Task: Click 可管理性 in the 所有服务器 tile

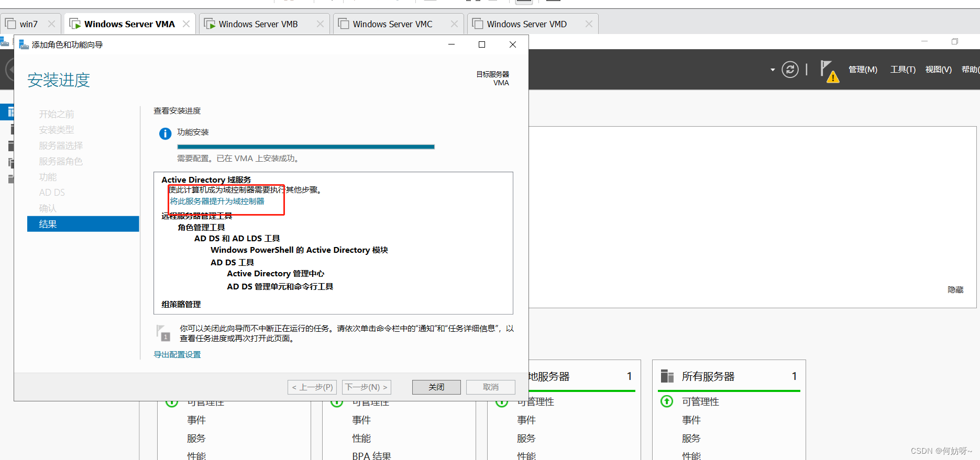Action: coord(700,401)
